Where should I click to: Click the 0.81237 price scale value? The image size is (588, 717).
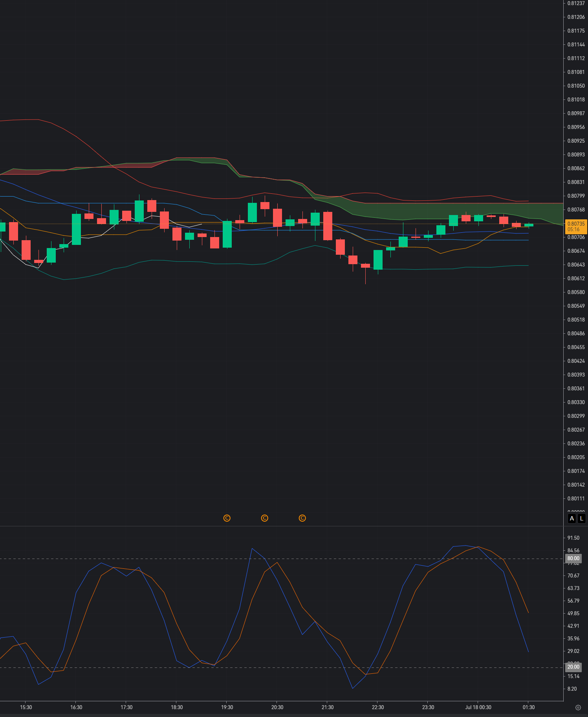576,3
